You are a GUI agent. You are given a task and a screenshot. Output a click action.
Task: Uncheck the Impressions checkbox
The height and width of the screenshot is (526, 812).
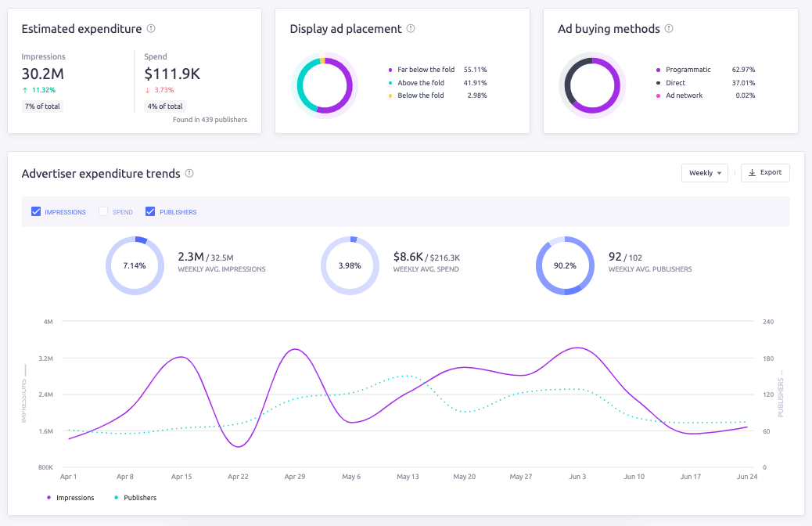(x=36, y=211)
